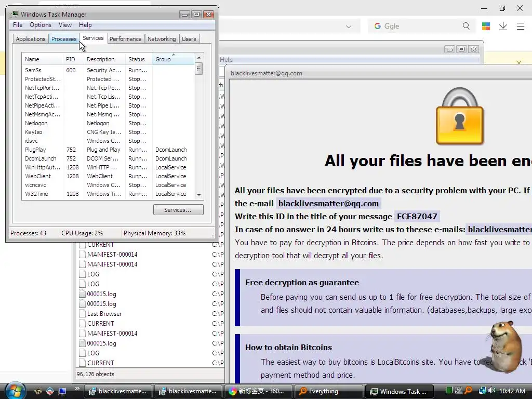Viewport: 532px width, 399px height.
Task: Open browser address bar dropdown arrow
Action: coord(349,26)
